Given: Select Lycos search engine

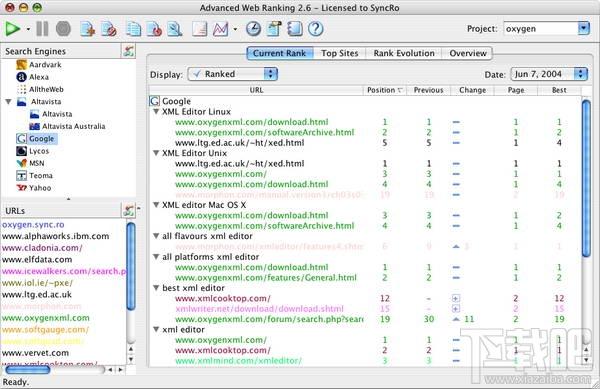Looking at the screenshot, I should 33,151.
